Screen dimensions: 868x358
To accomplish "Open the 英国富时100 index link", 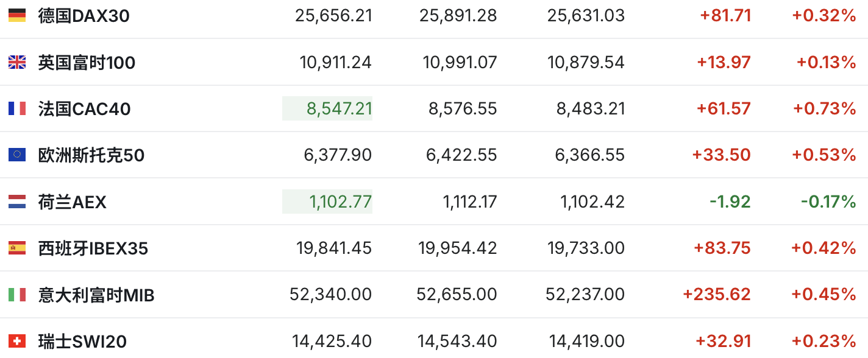I will 87,62.
